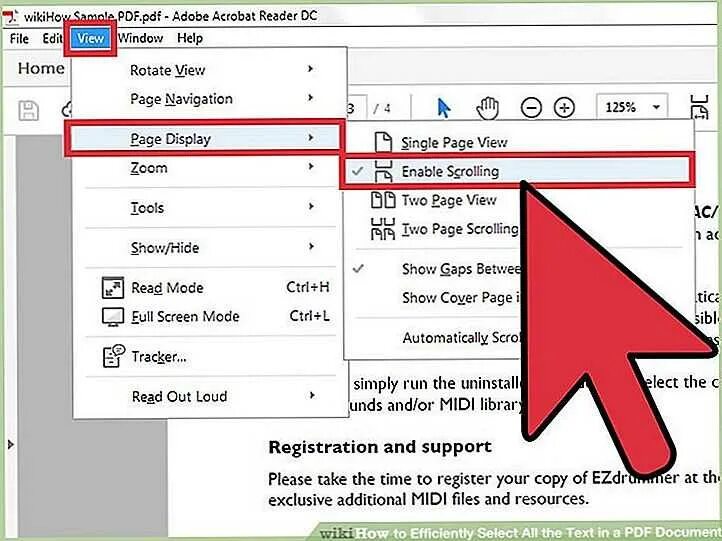
Task: Expand the left navigation pane arrow
Action: coord(11,445)
